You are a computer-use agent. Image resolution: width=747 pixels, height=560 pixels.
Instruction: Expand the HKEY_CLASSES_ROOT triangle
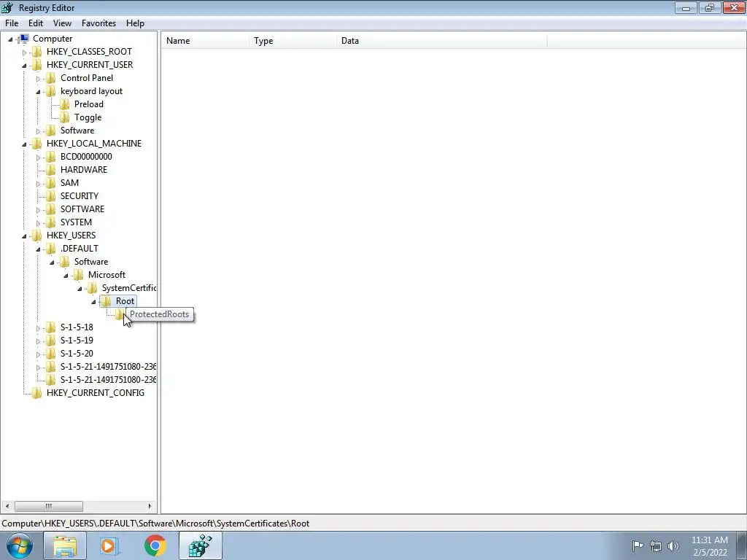point(24,52)
